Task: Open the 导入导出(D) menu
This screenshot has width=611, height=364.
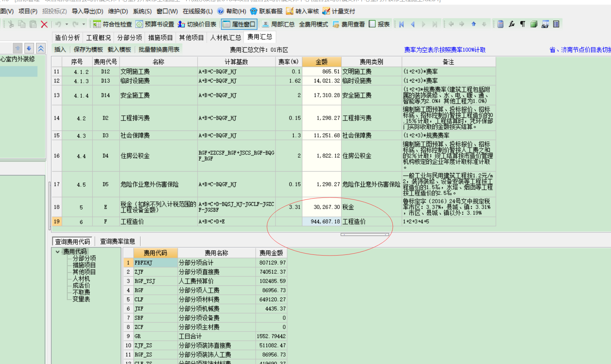Action: tap(87, 11)
